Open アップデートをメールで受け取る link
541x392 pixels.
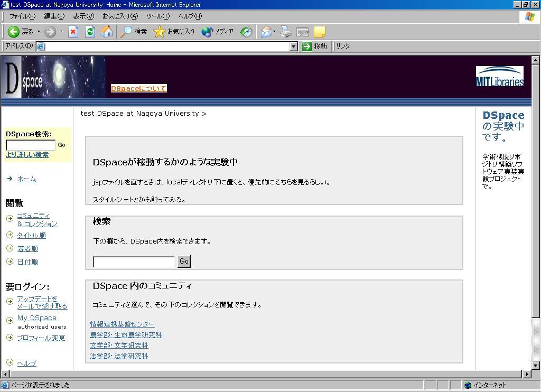(42, 303)
